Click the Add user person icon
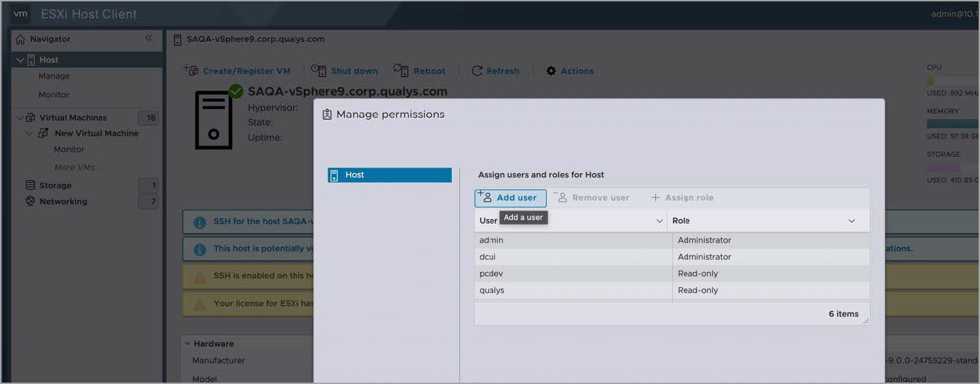Screen dimensions: 980x384 (486, 197)
